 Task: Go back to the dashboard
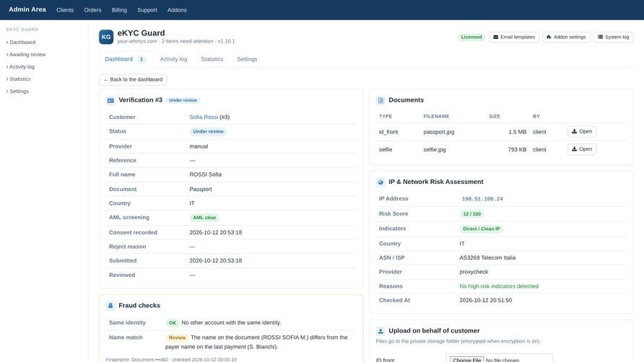point(133,79)
